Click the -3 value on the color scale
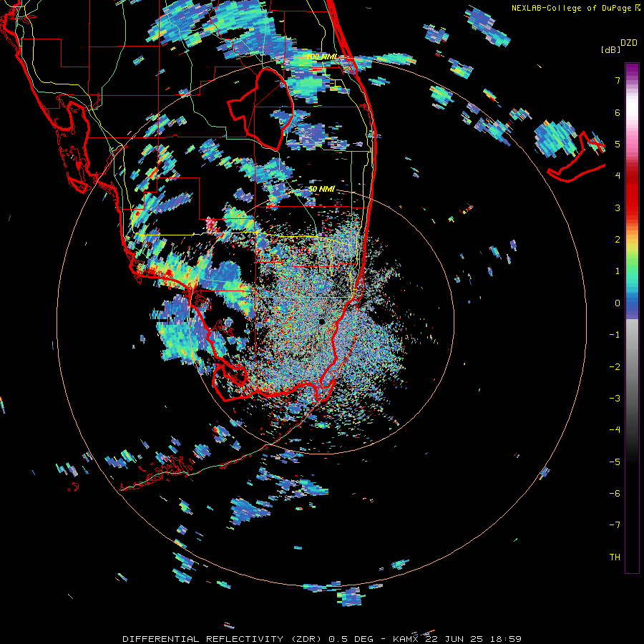Viewport: 644px width, 644px height. pyautogui.click(x=615, y=399)
